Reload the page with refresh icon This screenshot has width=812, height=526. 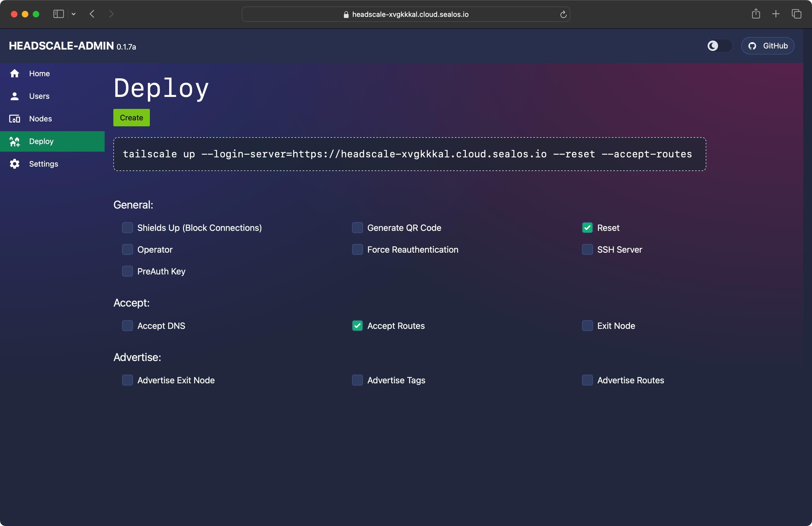click(x=563, y=14)
